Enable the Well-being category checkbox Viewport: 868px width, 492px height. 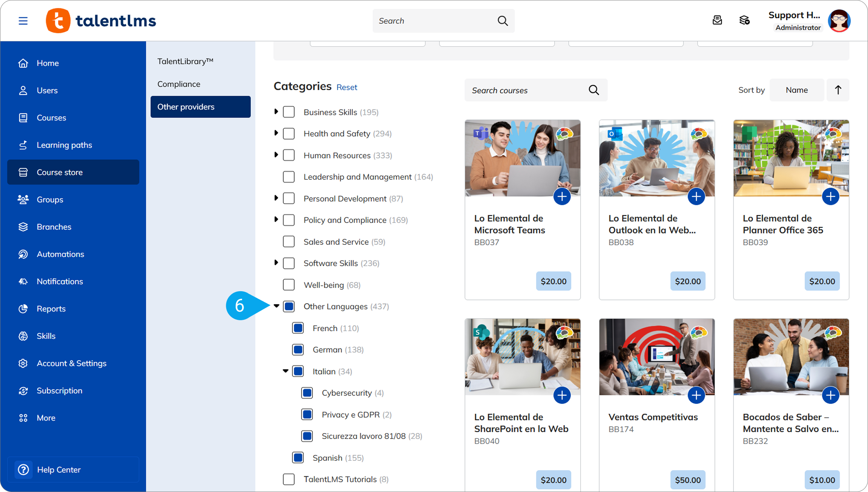289,285
